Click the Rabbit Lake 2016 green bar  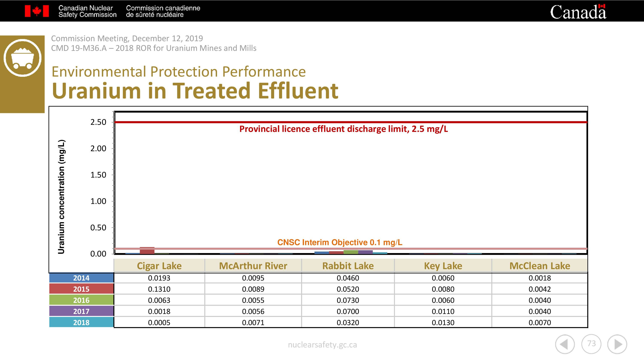click(x=351, y=252)
